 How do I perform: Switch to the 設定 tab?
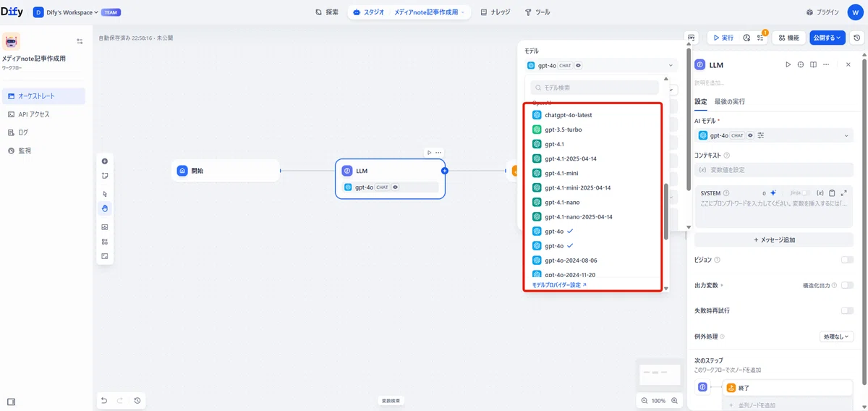(701, 101)
